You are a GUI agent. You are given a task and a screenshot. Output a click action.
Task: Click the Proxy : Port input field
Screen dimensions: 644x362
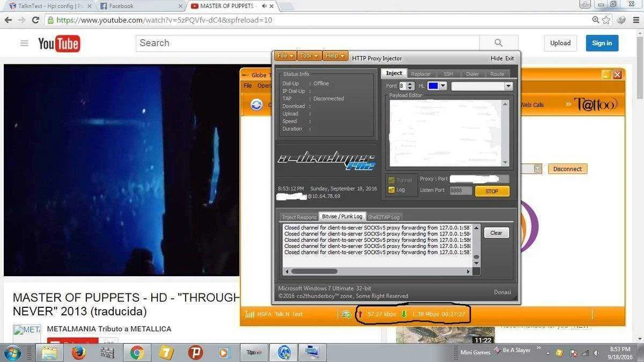479,179
